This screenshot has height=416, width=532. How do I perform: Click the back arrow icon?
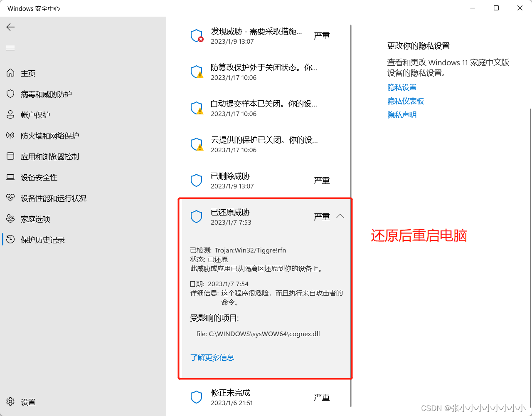pos(10,27)
